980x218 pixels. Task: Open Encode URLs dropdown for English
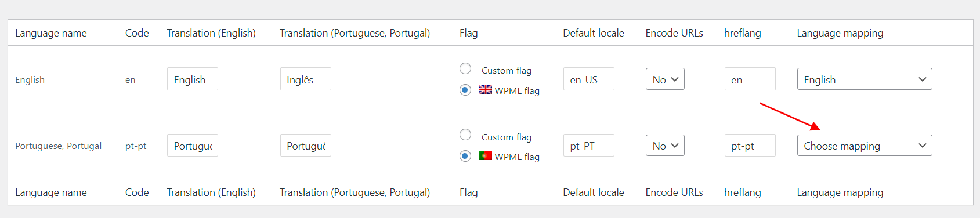pos(665,79)
